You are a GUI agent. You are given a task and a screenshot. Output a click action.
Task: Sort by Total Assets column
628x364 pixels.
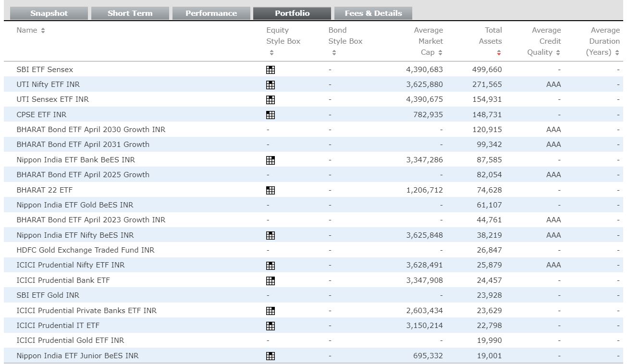pos(499,53)
